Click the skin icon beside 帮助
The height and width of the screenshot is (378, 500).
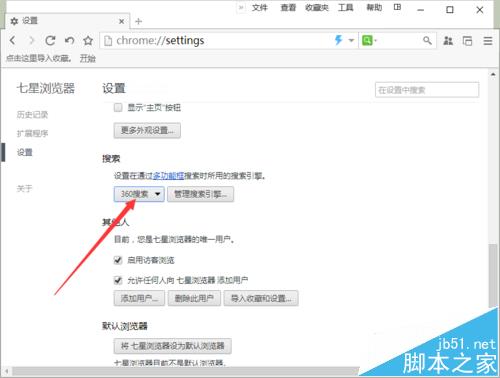(x=397, y=7)
